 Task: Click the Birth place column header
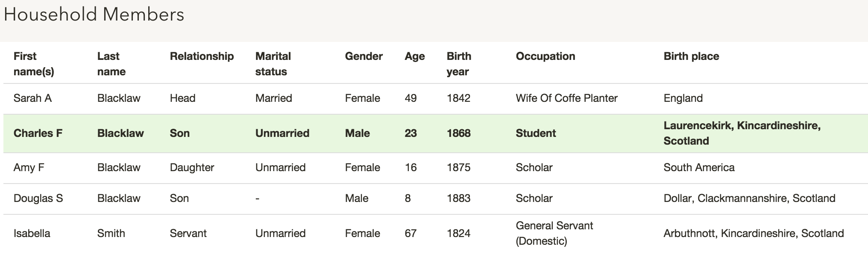691,56
